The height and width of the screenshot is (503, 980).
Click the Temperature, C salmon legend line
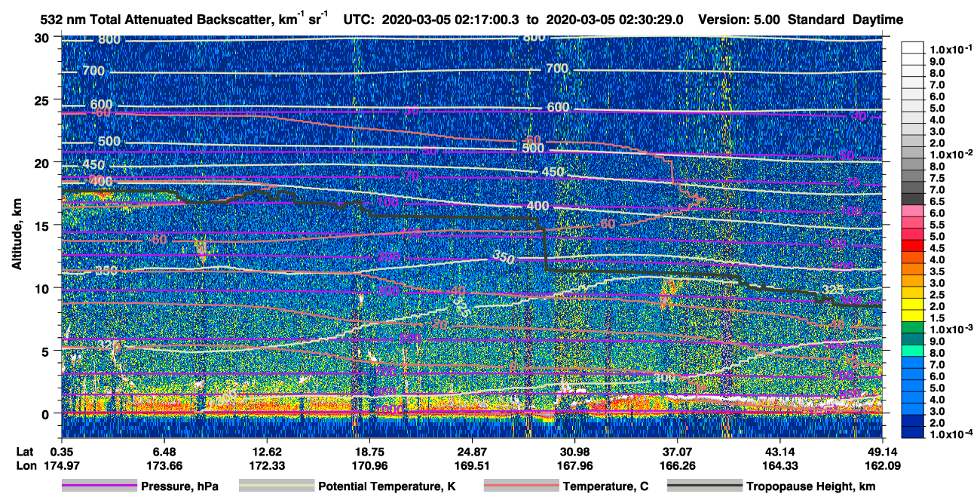point(520,486)
